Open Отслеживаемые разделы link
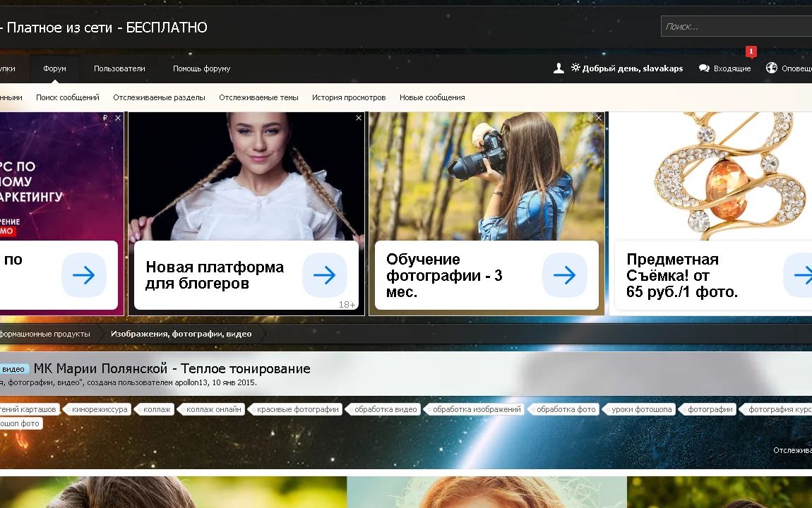The image size is (812, 508). (x=159, y=97)
